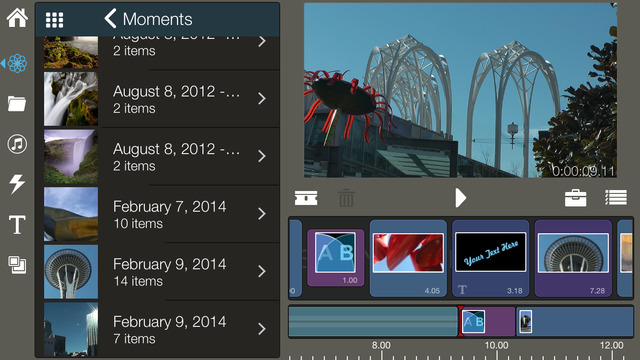
Task: Open the overlapping squares transitions icon
Action: point(17,265)
